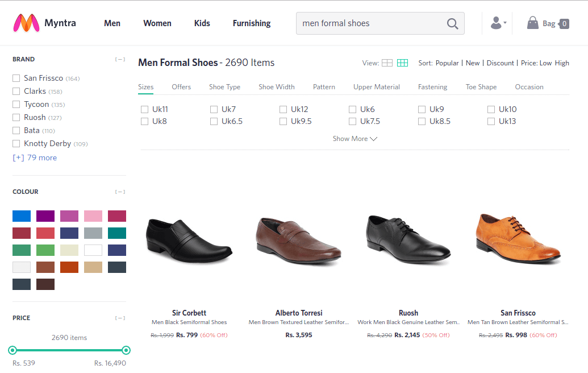This screenshot has width=588, height=373.
Task: Switch to the Shoe Type tab
Action: [224, 86]
